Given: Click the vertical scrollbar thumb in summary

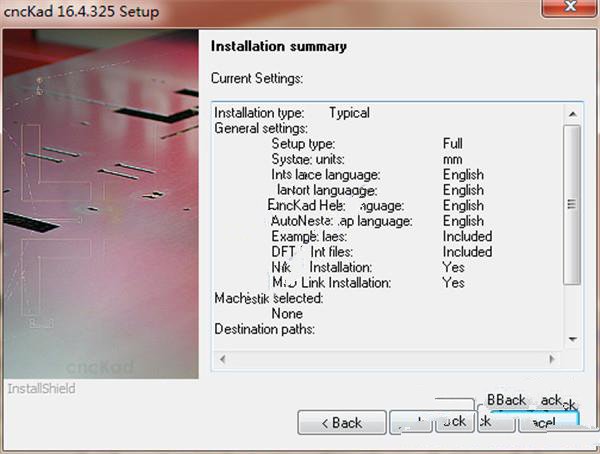Looking at the screenshot, I should tap(572, 204).
